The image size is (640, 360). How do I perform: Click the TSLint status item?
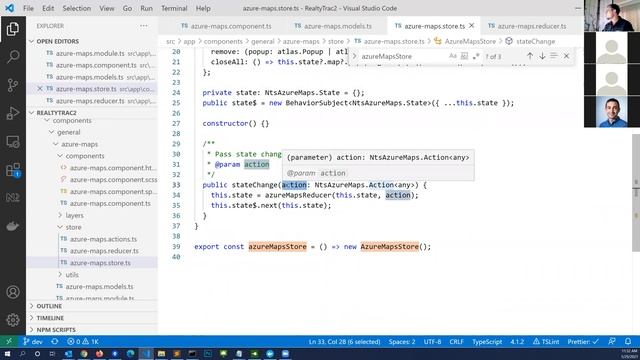point(546,342)
